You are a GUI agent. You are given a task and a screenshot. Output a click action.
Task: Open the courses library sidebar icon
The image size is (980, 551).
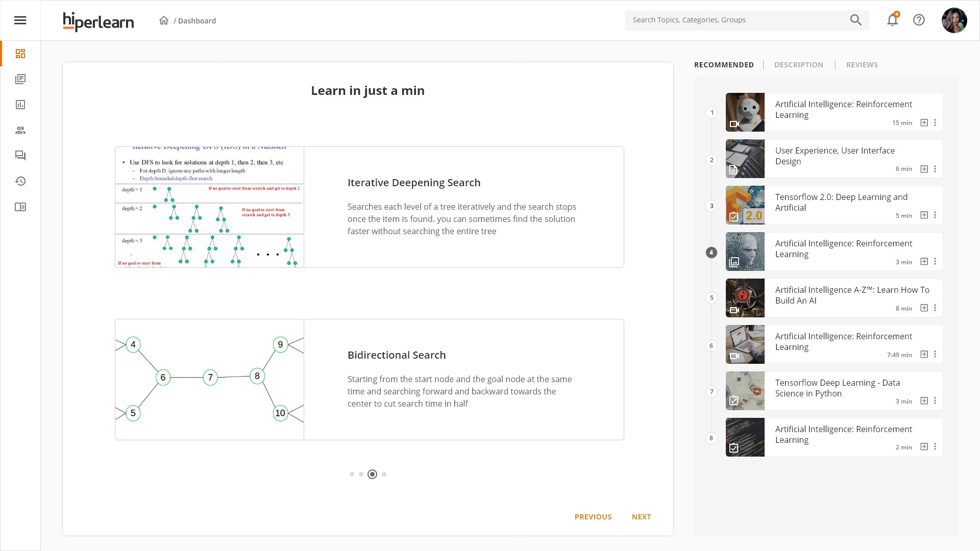pos(20,79)
